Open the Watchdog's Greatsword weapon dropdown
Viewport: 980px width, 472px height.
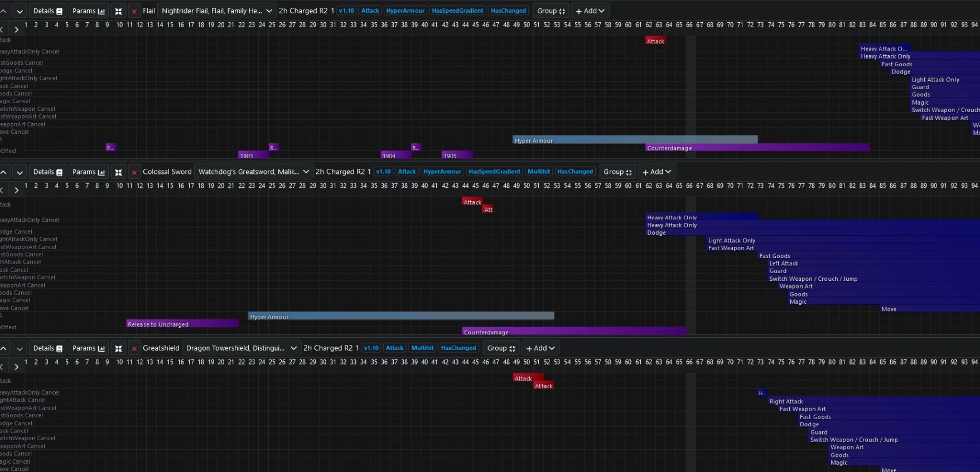click(x=253, y=172)
